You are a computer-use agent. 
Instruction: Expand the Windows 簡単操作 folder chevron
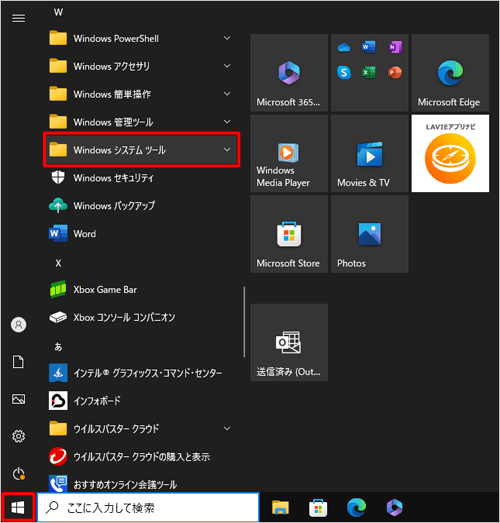coord(227,94)
